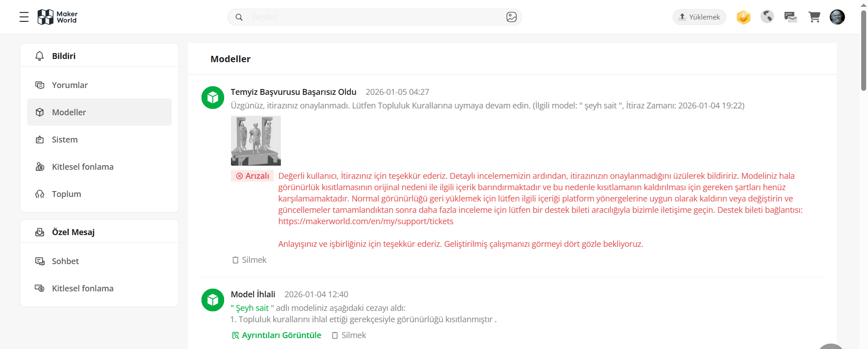Click the globe language icon
Screen dimensions: 868x349
tap(767, 17)
